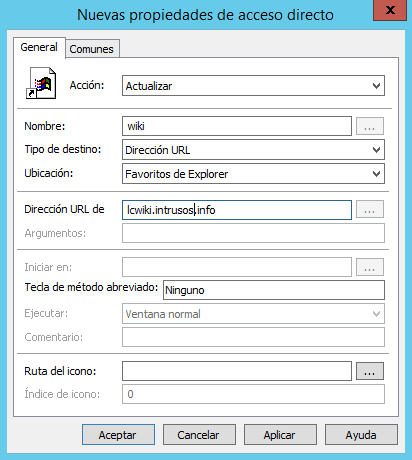Select the General tab
The image size is (412, 460).
[39, 47]
